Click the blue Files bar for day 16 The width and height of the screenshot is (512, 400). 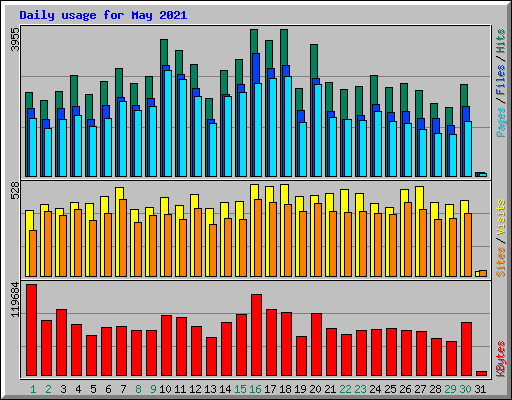pos(256,68)
